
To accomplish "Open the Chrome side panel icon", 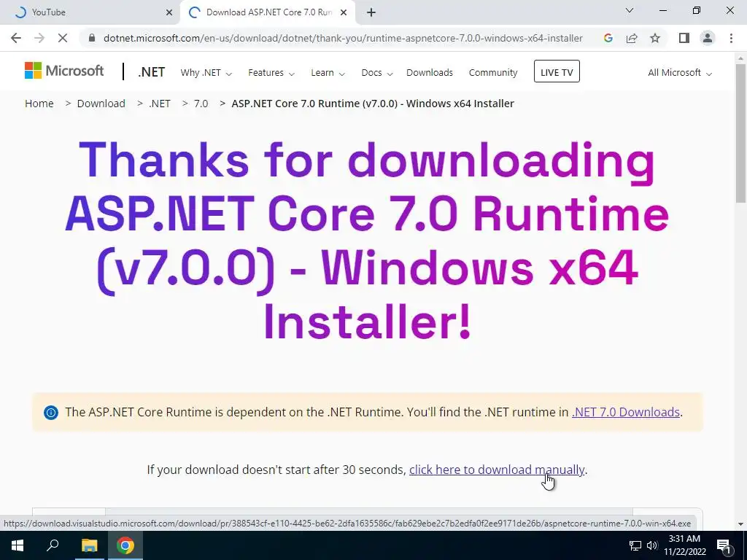I will point(684,38).
